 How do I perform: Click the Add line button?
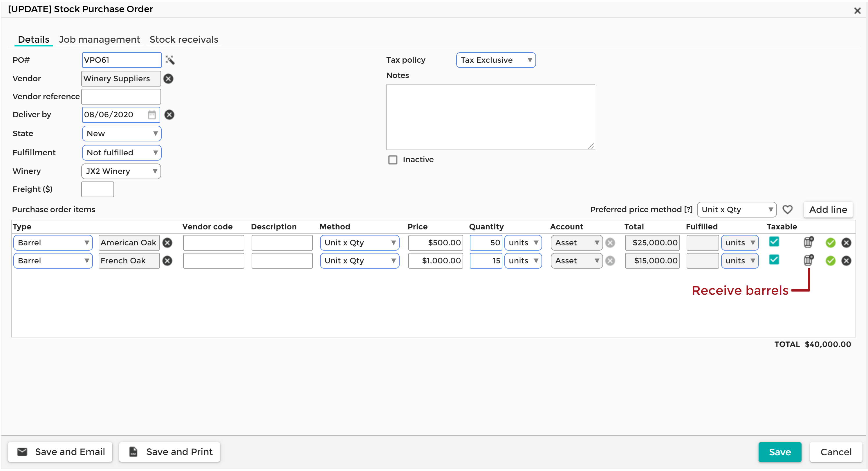[x=828, y=210]
